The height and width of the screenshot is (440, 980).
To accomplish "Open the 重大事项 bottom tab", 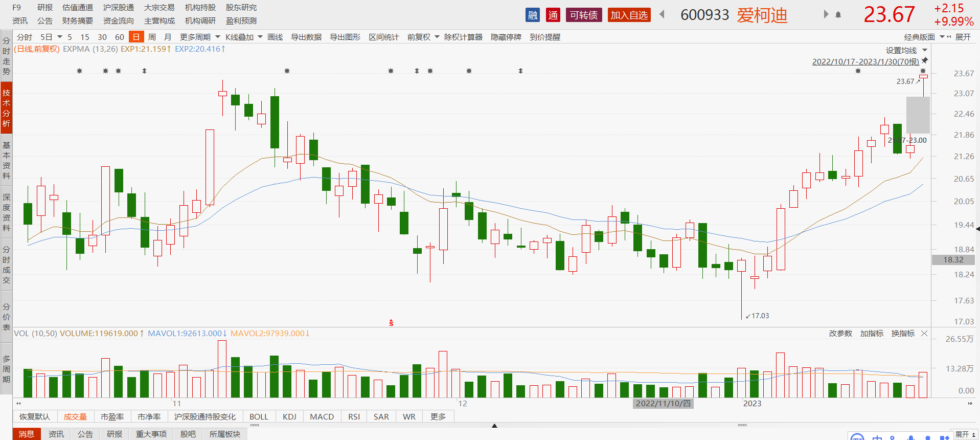I will click(x=151, y=434).
